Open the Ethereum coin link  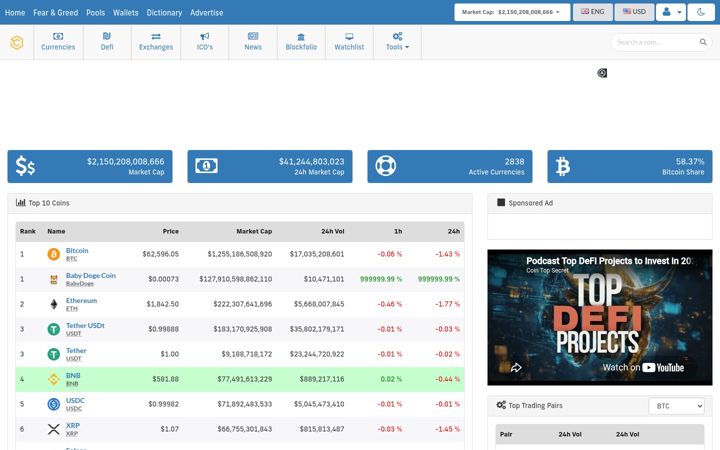[x=81, y=300]
